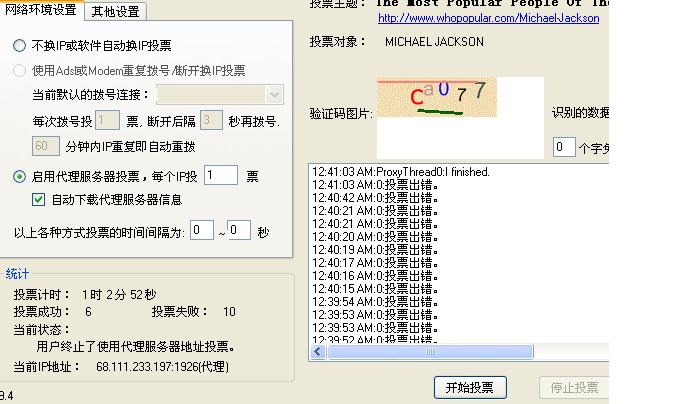683x404 pixels.
Task: Click the 每个IP投 votes input field
Action: (220, 176)
